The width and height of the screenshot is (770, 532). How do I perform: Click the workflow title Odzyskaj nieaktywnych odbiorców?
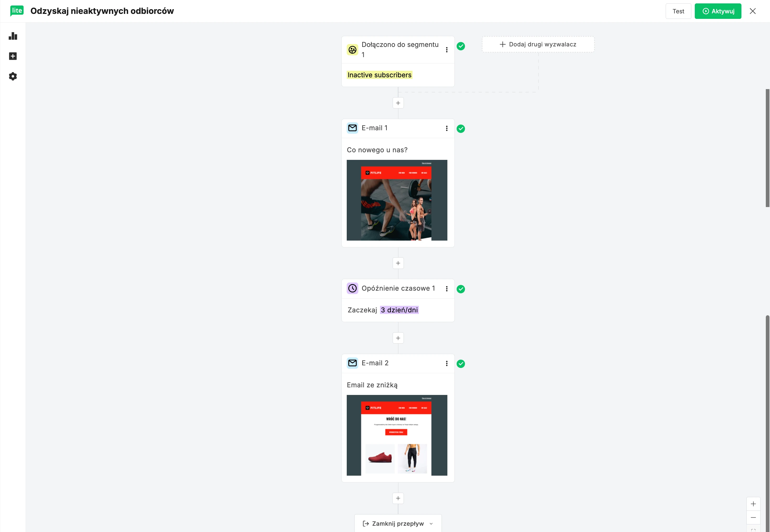(102, 11)
